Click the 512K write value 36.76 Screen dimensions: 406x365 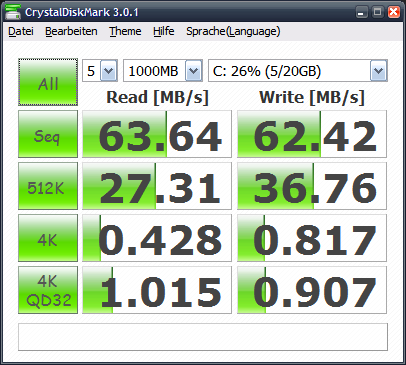click(x=312, y=186)
